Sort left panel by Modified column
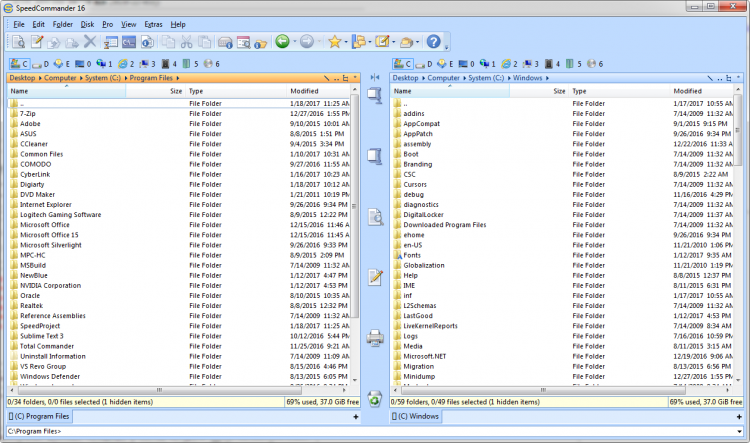Image resolution: width=750 pixels, height=443 pixels. [x=319, y=91]
